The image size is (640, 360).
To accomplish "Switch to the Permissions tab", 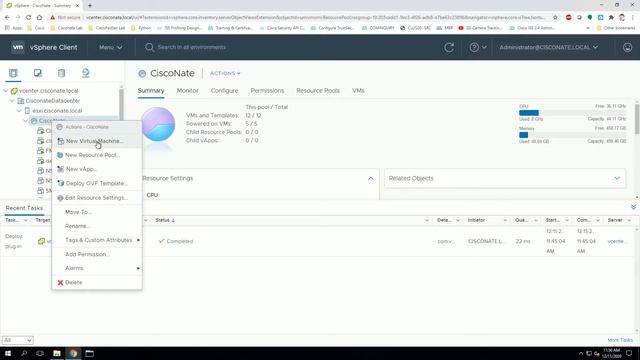I will [267, 91].
